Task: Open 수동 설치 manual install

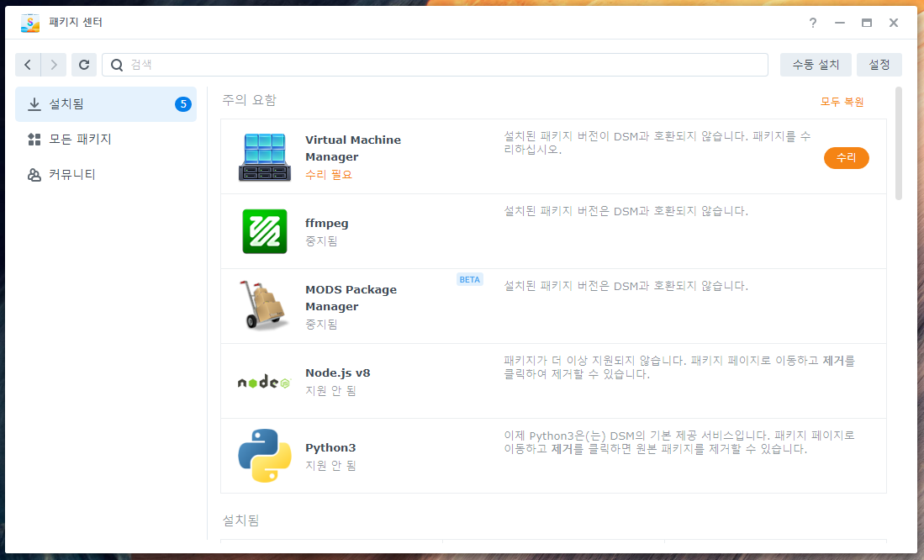Action: (x=816, y=65)
